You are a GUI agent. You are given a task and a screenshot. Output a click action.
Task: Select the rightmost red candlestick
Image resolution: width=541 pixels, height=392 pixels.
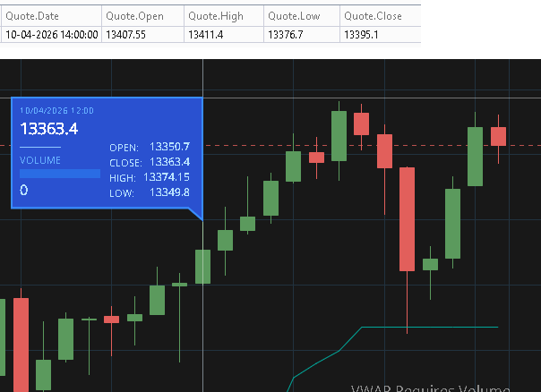pos(498,136)
